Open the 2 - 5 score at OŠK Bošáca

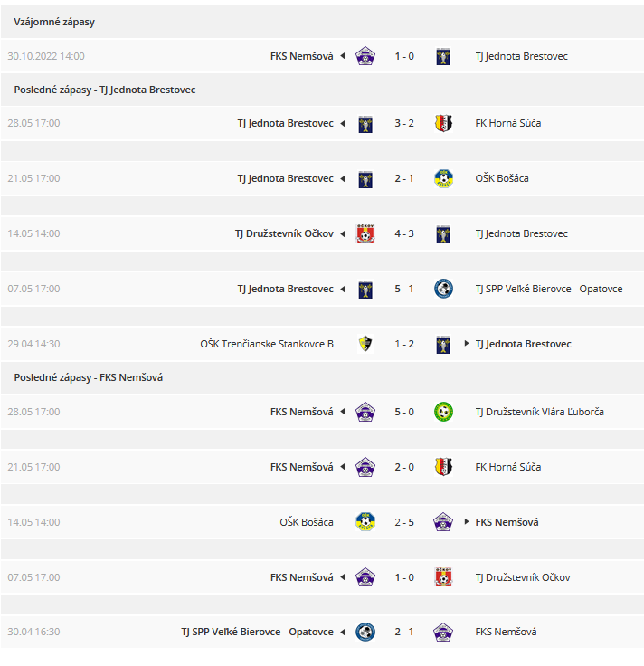coord(404,522)
